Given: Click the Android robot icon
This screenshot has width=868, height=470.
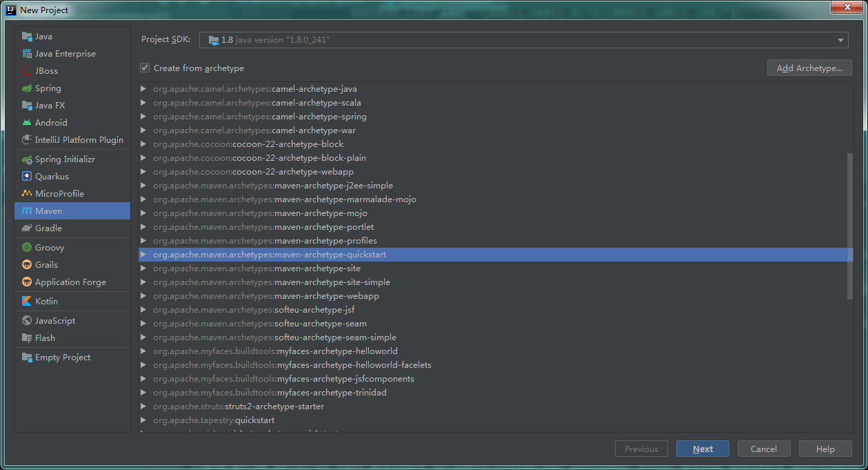Looking at the screenshot, I should (27, 123).
